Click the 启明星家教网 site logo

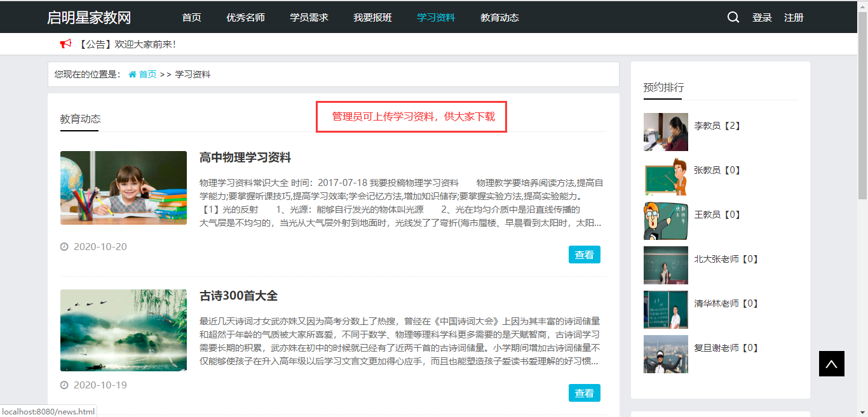coord(89,18)
